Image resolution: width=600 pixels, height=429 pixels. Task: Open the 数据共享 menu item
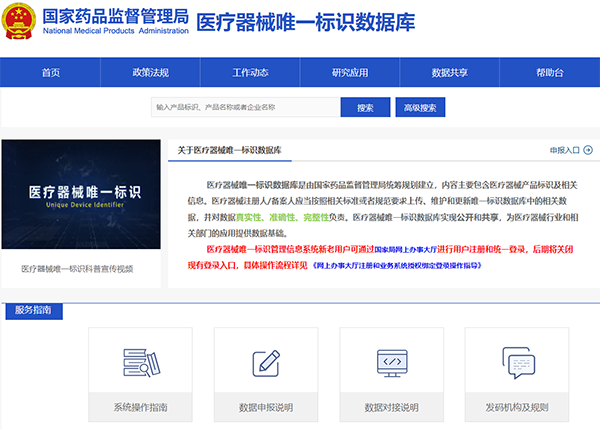tap(450, 72)
